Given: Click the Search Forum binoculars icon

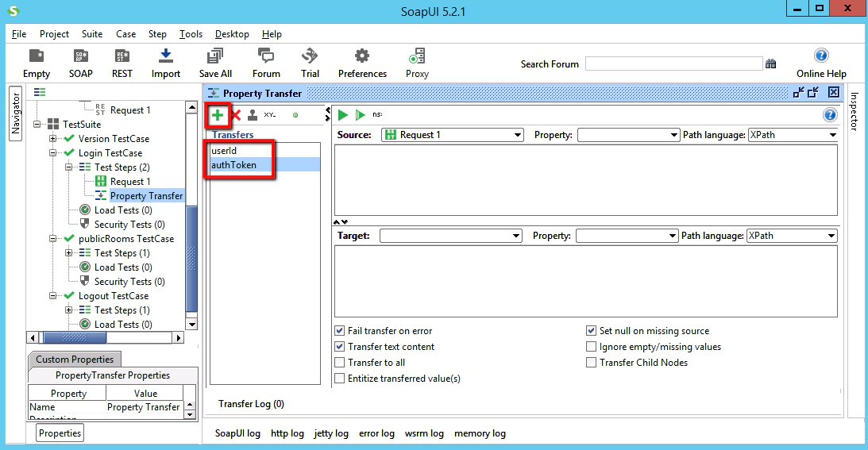Looking at the screenshot, I should tap(770, 63).
